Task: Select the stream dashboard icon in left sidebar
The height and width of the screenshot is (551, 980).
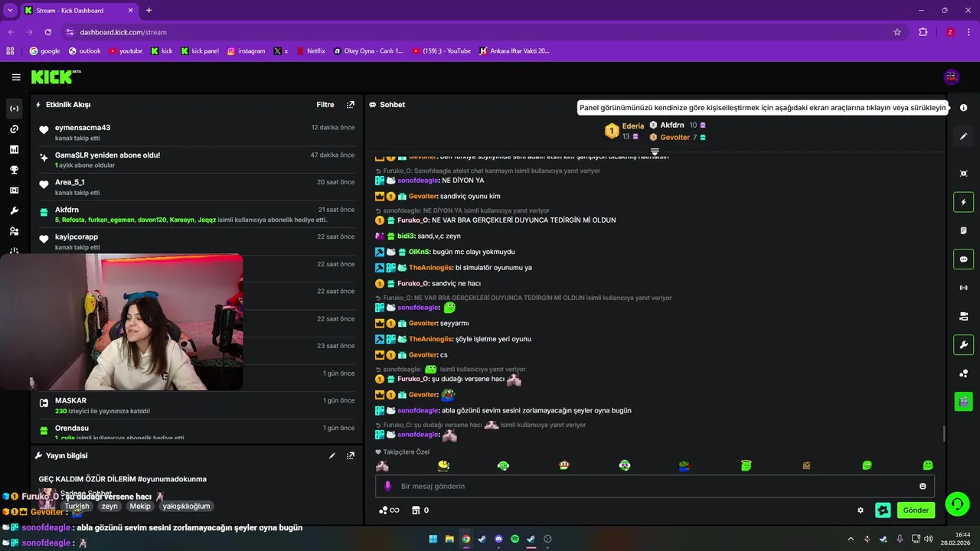Action: (x=14, y=109)
